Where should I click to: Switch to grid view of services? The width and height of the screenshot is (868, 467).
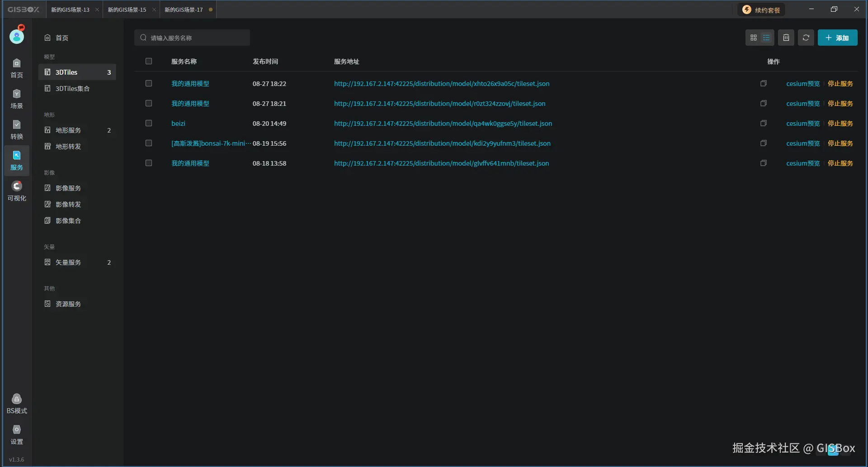[x=754, y=38]
